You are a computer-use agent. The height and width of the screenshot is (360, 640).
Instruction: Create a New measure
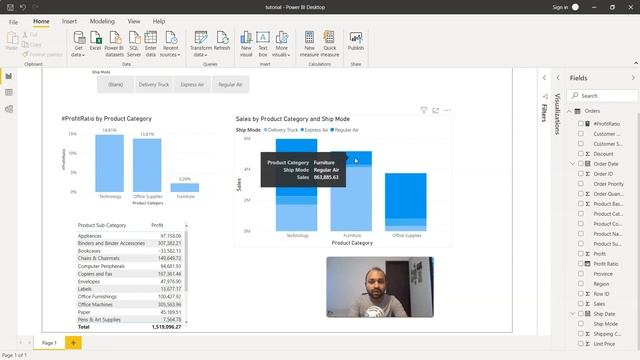309,44
